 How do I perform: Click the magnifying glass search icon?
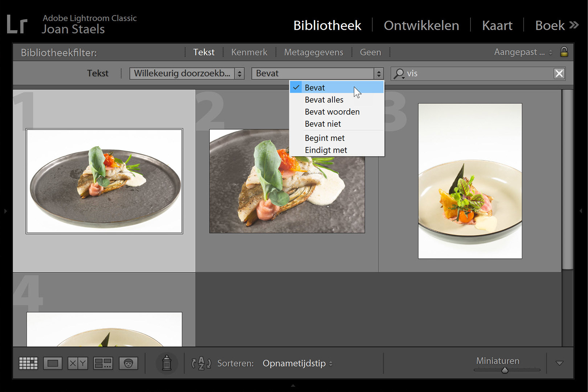(x=399, y=74)
